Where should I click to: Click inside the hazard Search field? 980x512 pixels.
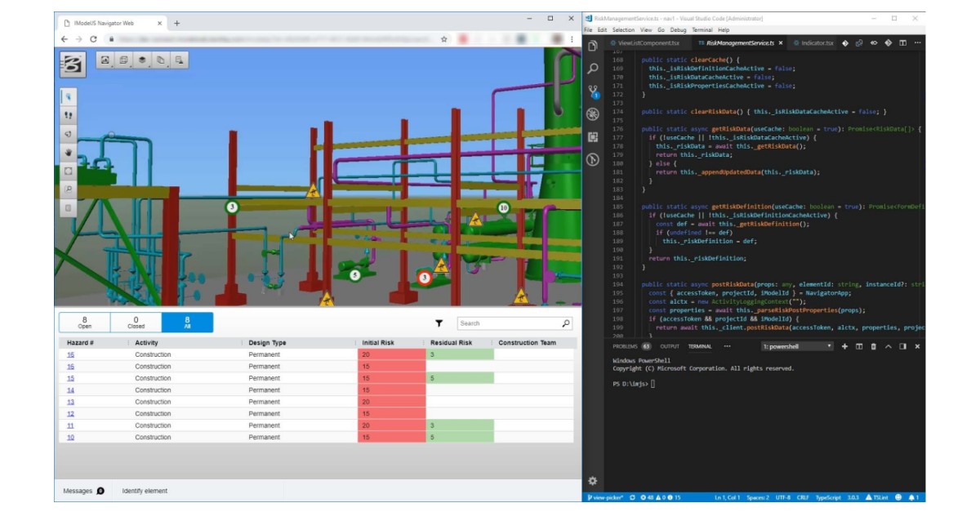tap(514, 323)
